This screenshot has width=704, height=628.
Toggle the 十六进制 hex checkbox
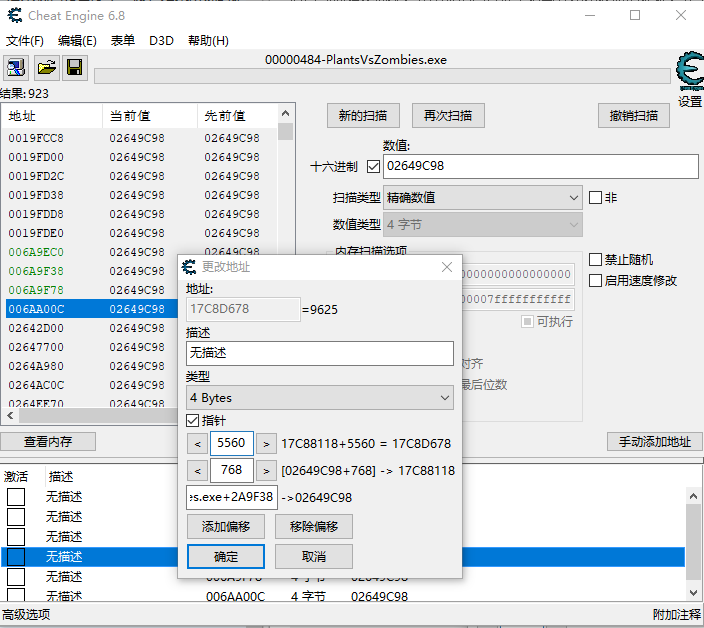[373, 167]
